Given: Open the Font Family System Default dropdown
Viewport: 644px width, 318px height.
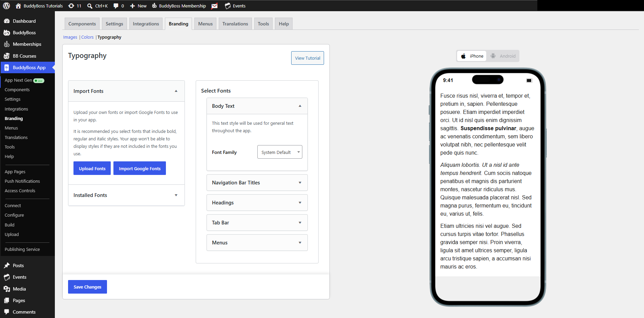Looking at the screenshot, I should (x=280, y=152).
